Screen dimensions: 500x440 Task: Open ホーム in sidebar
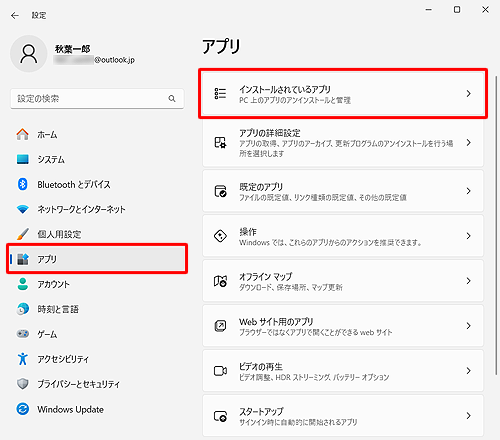click(97, 134)
